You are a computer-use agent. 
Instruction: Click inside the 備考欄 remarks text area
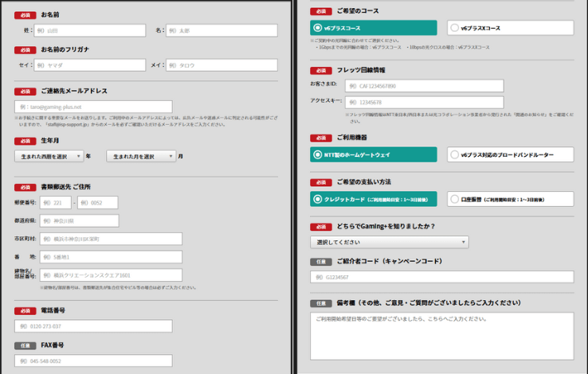441,335
